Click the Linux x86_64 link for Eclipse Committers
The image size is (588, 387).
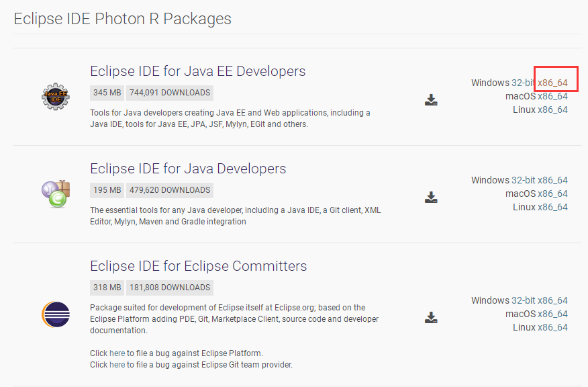pos(553,327)
